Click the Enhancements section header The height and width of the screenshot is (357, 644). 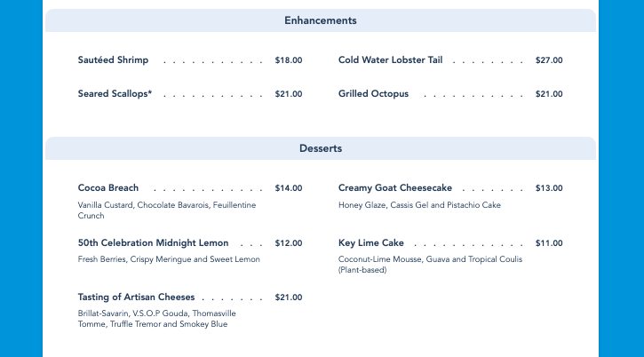(321, 20)
